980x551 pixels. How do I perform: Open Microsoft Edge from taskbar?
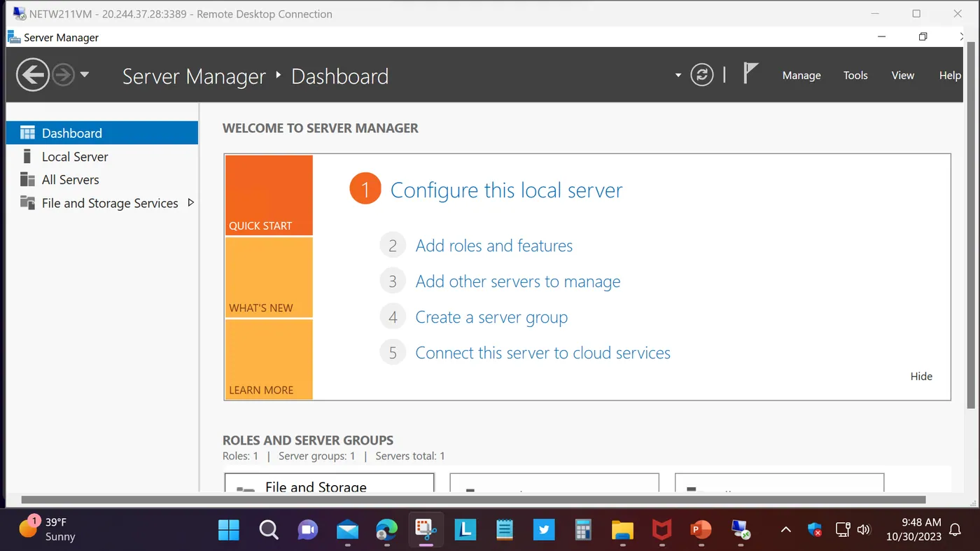pos(386,530)
